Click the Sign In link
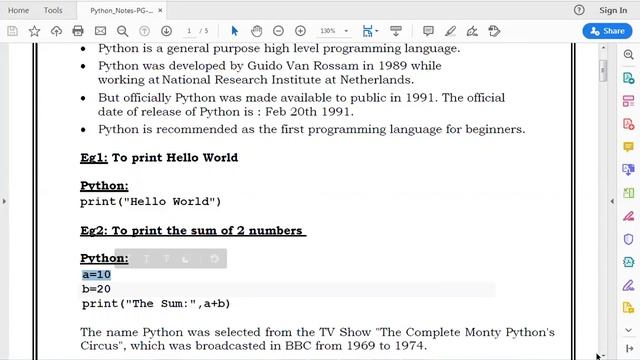 [613, 10]
